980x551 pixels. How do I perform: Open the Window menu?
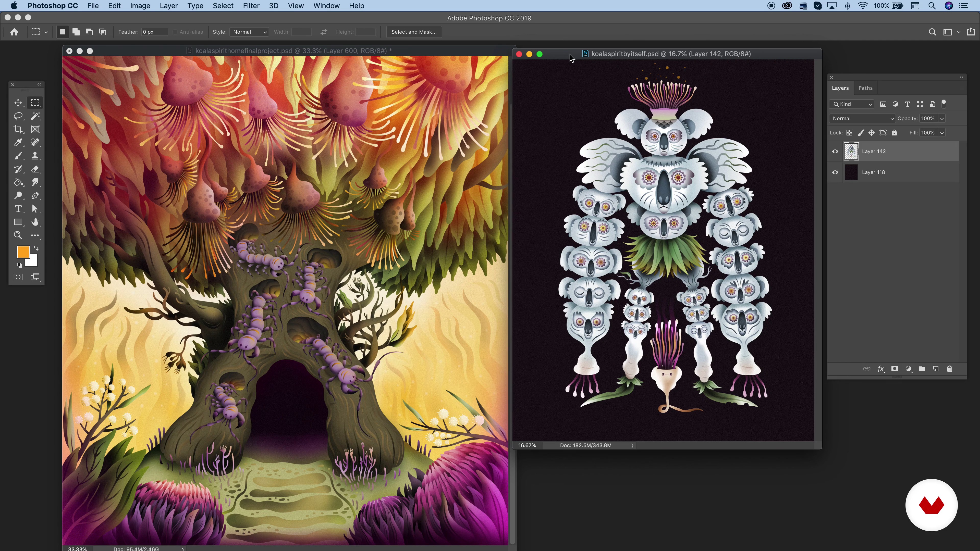tap(326, 6)
